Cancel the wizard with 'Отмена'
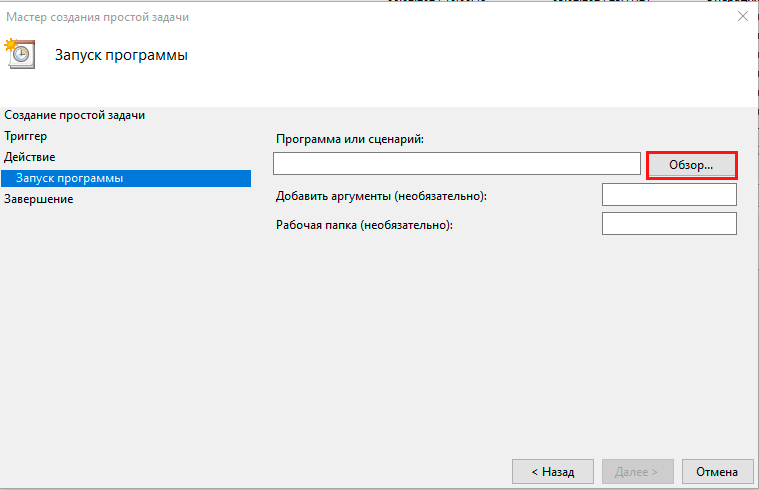759x490 pixels. click(x=717, y=471)
